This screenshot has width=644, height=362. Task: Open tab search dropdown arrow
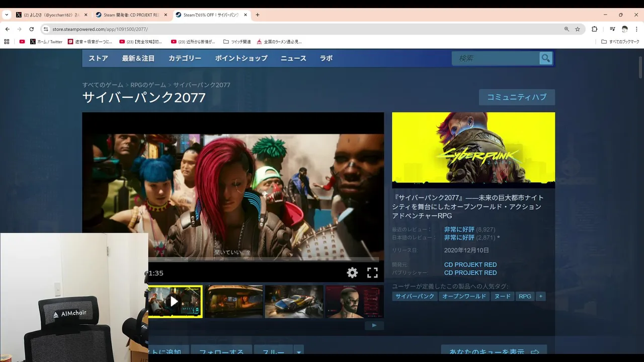[7, 15]
